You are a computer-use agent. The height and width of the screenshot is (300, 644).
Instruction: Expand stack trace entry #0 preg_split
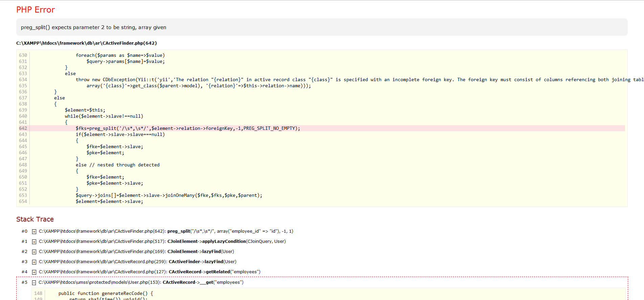34,232
